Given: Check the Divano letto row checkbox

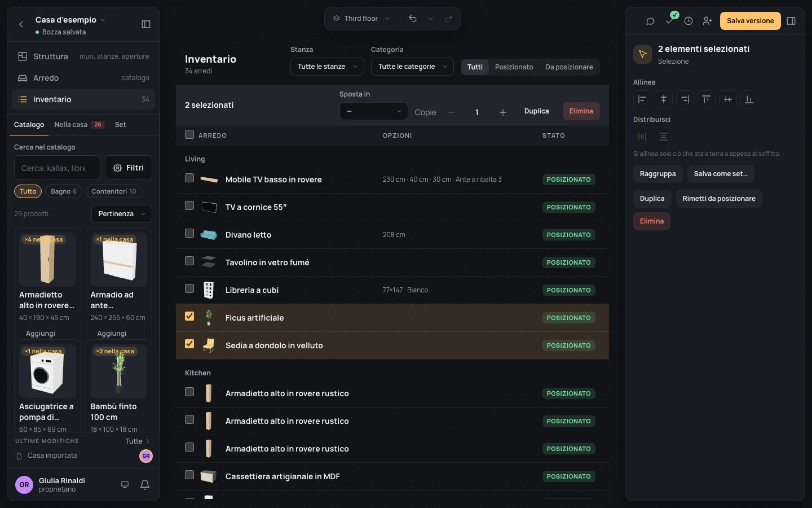Looking at the screenshot, I should (189, 233).
